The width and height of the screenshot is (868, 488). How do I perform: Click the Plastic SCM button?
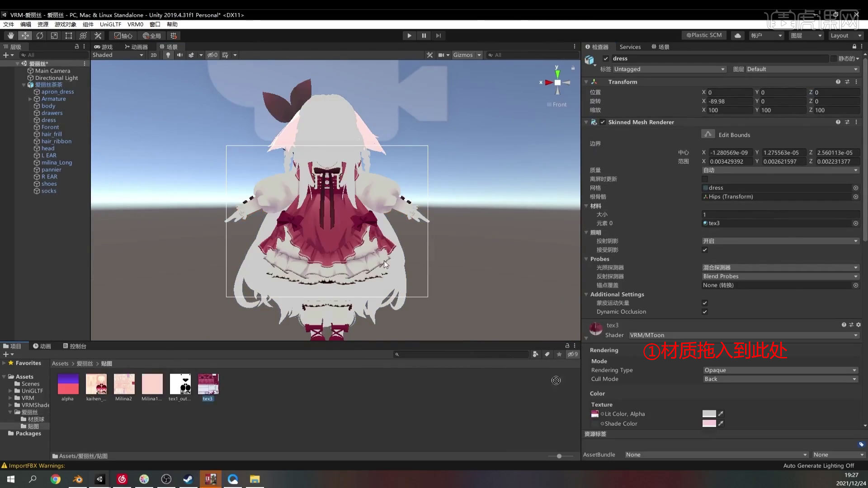point(704,35)
